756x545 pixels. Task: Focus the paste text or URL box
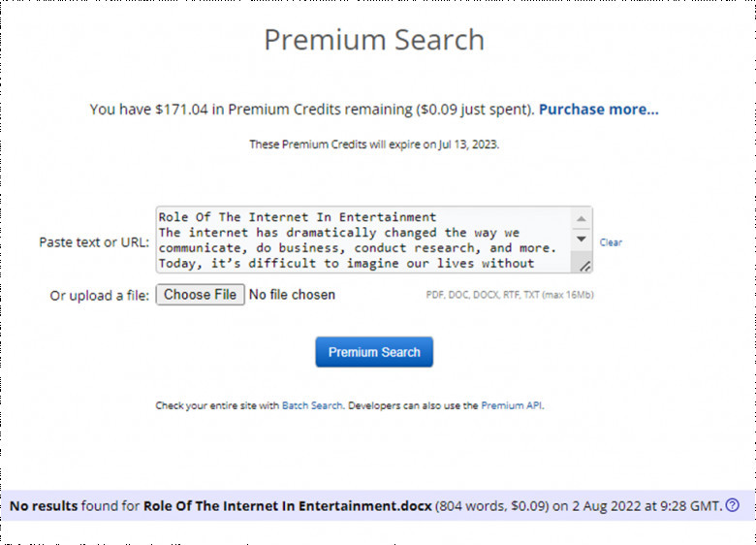(x=363, y=240)
